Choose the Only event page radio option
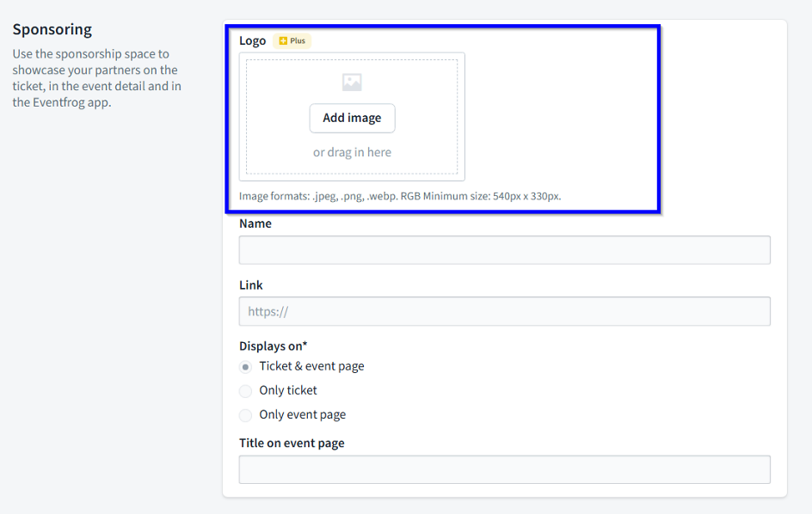Screen dimensions: 812x514 click(x=246, y=415)
